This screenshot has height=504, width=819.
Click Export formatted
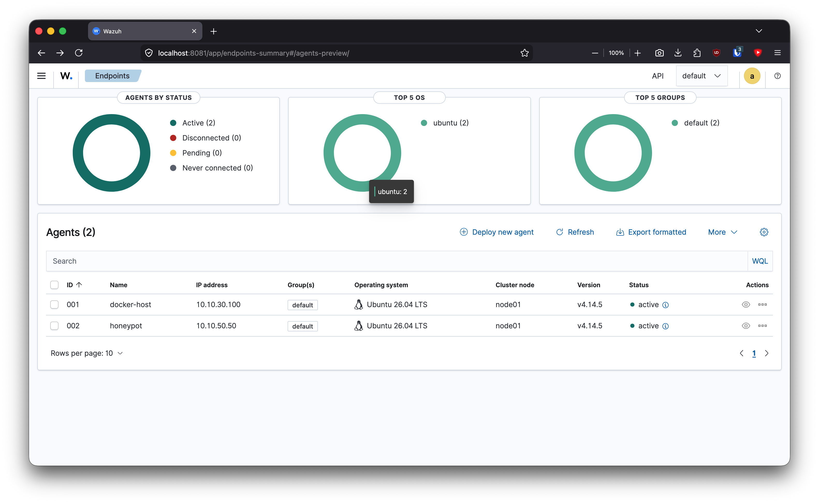click(x=651, y=232)
